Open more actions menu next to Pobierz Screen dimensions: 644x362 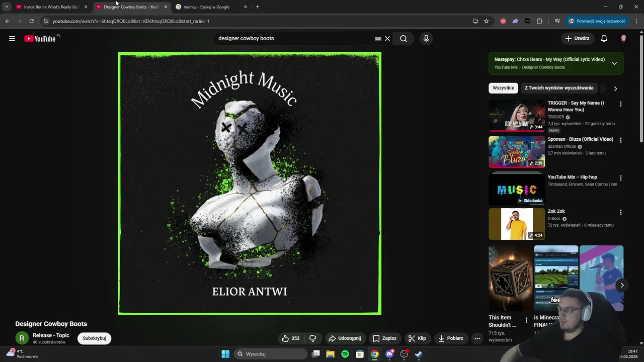(x=477, y=338)
